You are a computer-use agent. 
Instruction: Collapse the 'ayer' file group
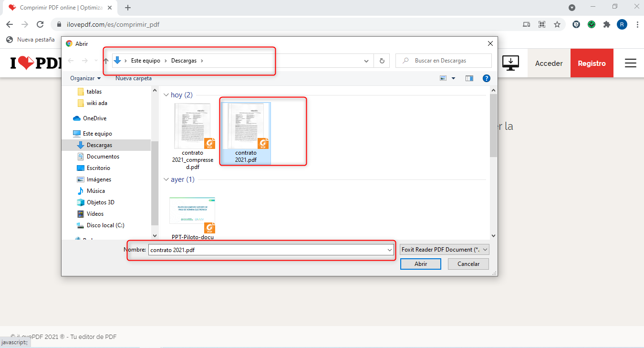click(166, 179)
